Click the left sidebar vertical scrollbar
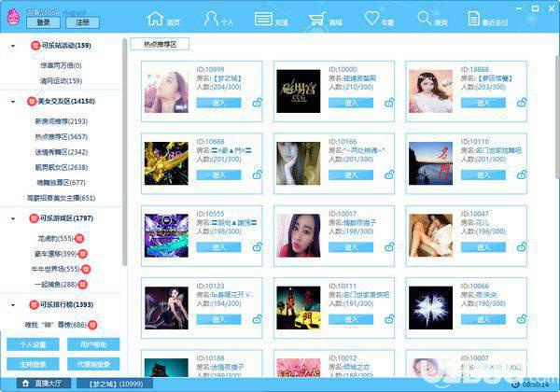 (x=125, y=152)
